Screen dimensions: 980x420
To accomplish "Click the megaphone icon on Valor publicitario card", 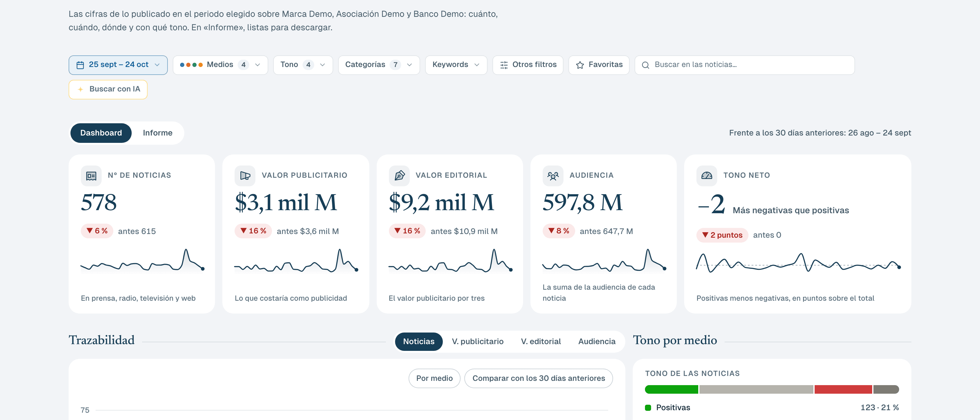I will click(245, 176).
